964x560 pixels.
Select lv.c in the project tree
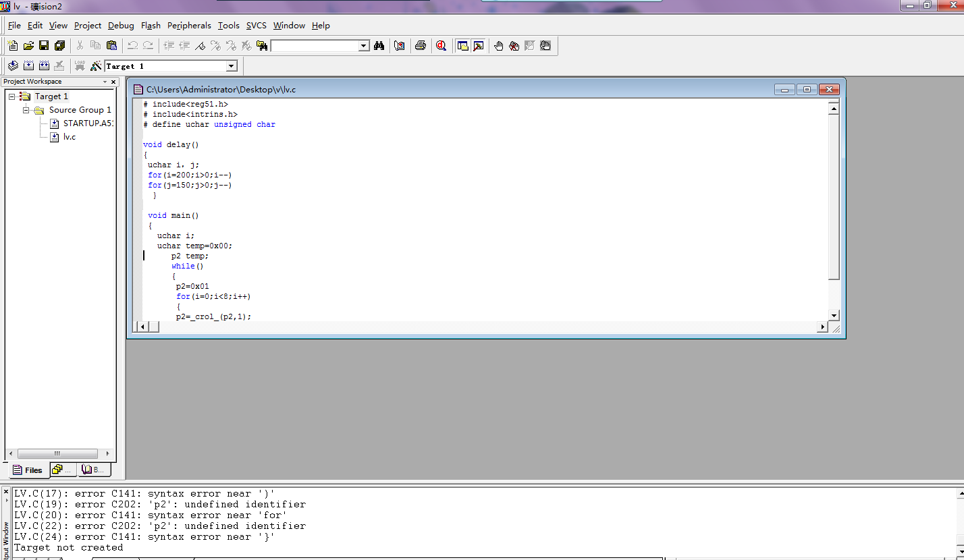coord(70,136)
